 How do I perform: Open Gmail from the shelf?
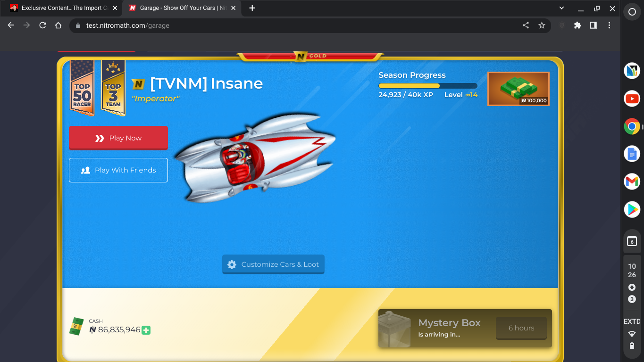click(632, 181)
